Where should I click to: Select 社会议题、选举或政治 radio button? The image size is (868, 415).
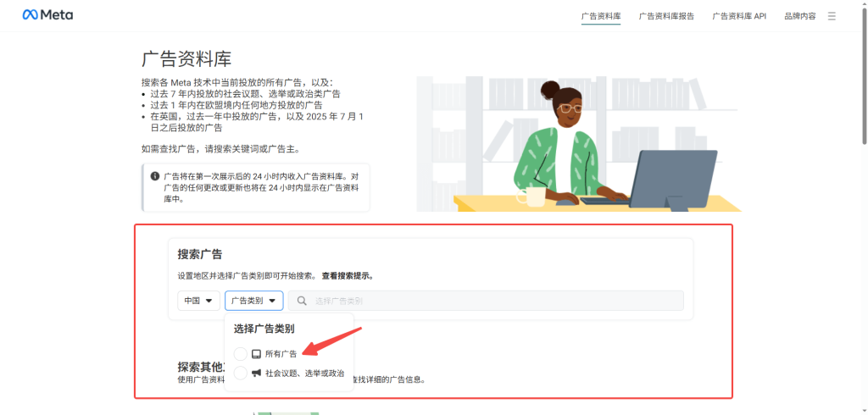[x=240, y=373]
